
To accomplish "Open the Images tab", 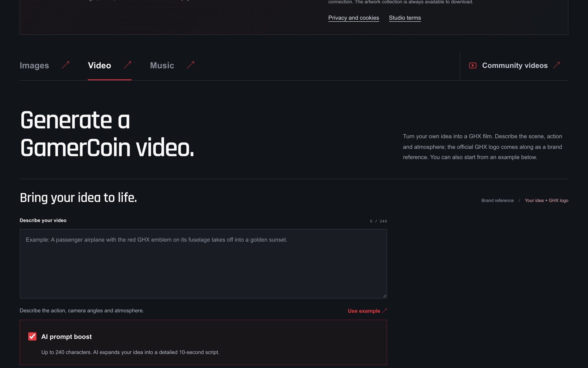I will pos(34,66).
